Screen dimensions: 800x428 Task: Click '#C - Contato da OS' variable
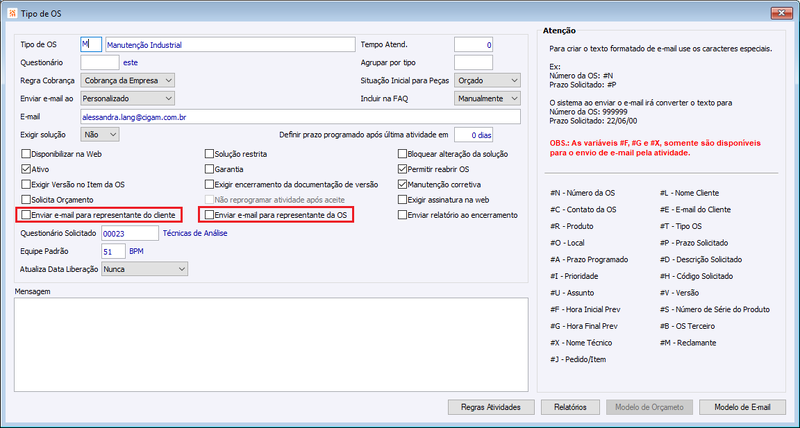coord(583,210)
